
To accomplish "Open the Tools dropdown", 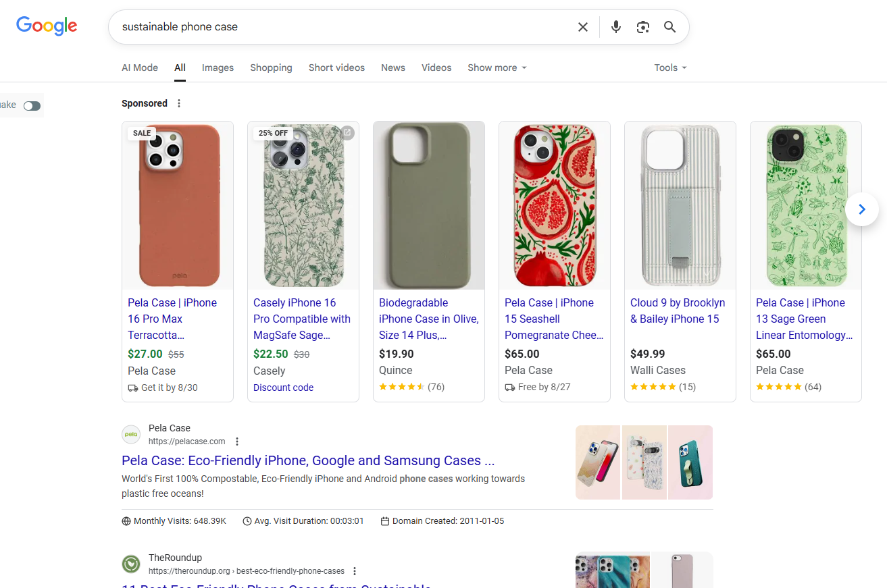I will coord(670,68).
